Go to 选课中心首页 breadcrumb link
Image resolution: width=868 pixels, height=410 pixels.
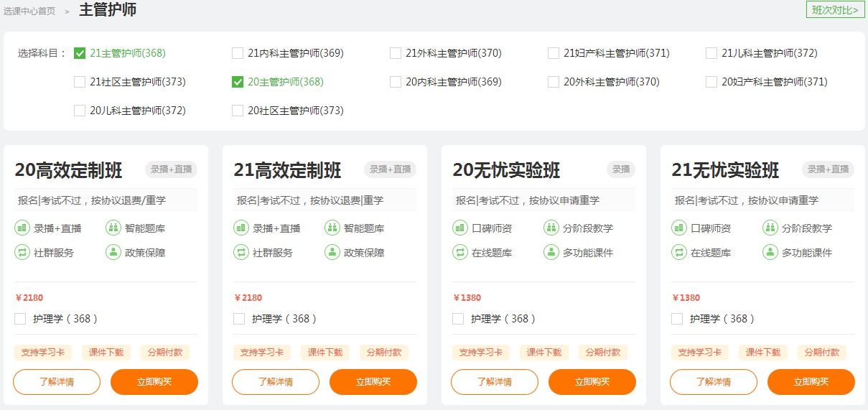point(29,11)
